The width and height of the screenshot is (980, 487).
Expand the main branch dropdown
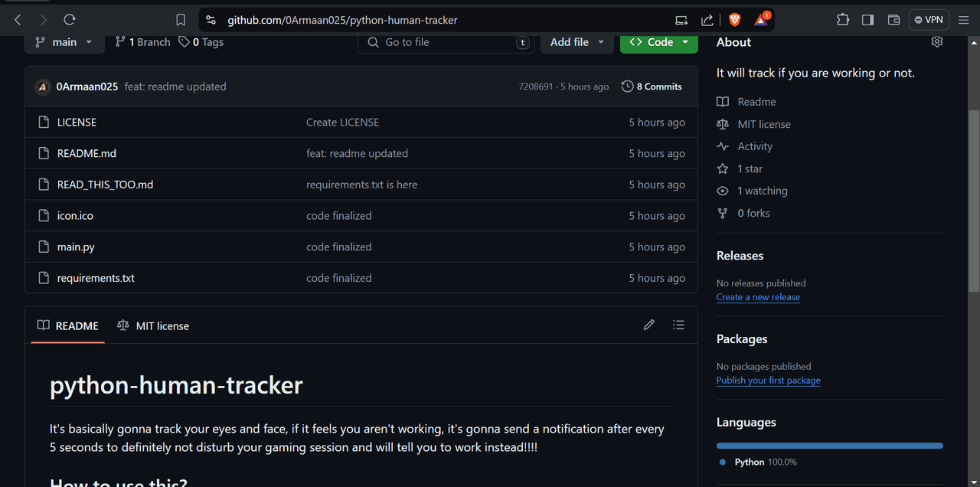(64, 42)
